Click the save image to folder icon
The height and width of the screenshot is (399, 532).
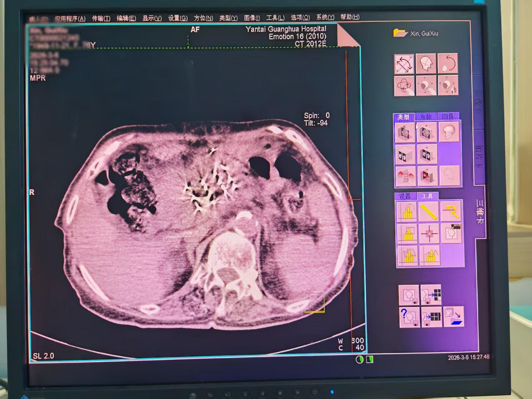pos(453,317)
